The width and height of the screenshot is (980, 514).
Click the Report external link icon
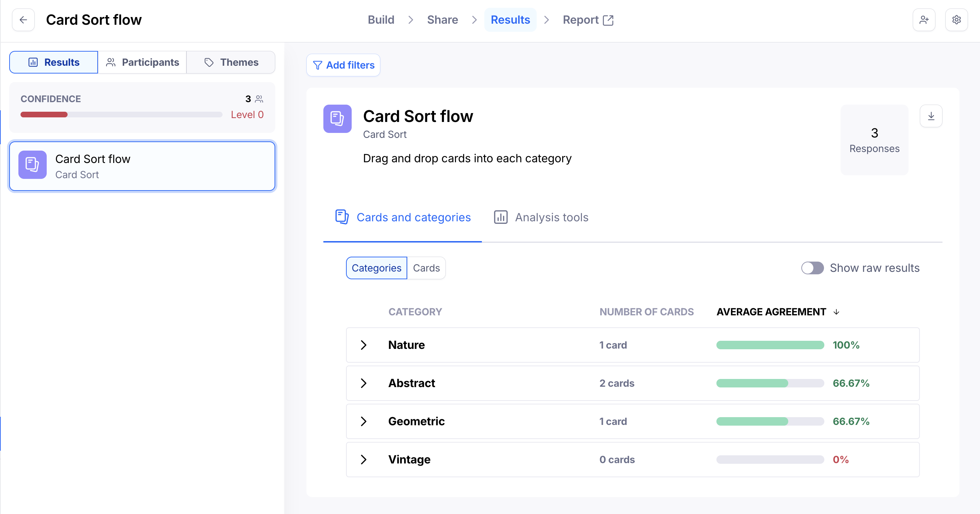(608, 20)
